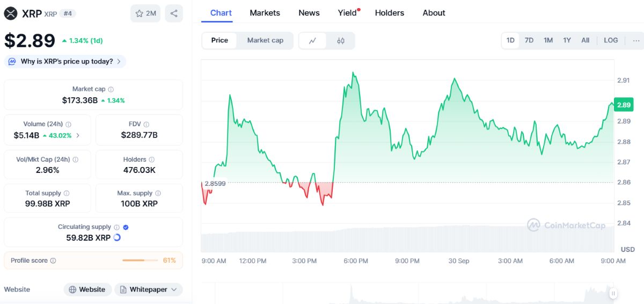Switch to the News tab

pyautogui.click(x=309, y=13)
